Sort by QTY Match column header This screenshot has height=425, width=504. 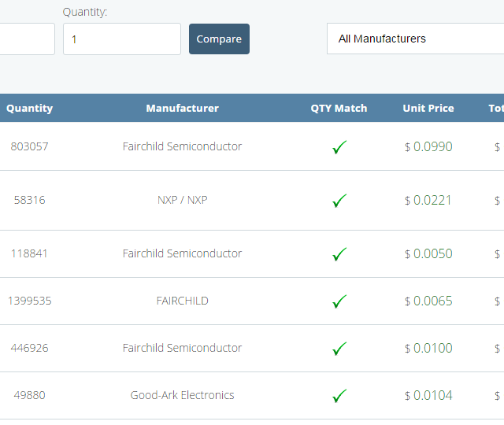339,109
